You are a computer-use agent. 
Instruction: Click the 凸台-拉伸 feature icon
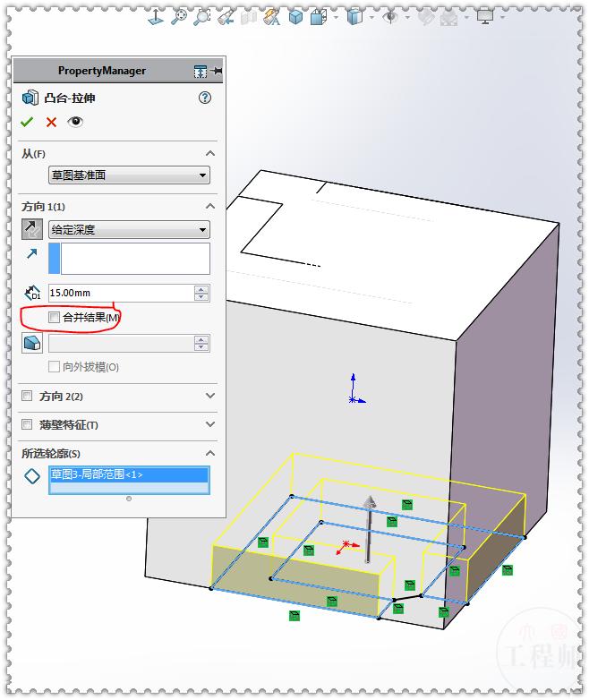pos(30,98)
